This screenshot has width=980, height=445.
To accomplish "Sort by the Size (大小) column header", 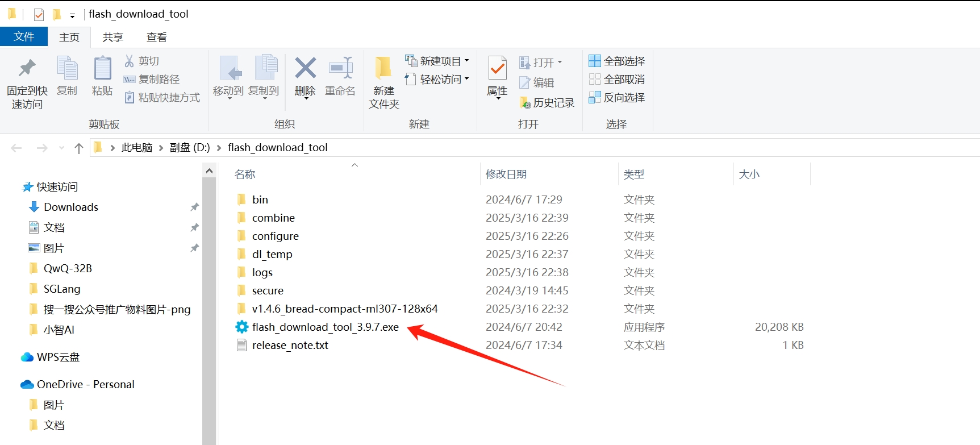I will coord(749,174).
